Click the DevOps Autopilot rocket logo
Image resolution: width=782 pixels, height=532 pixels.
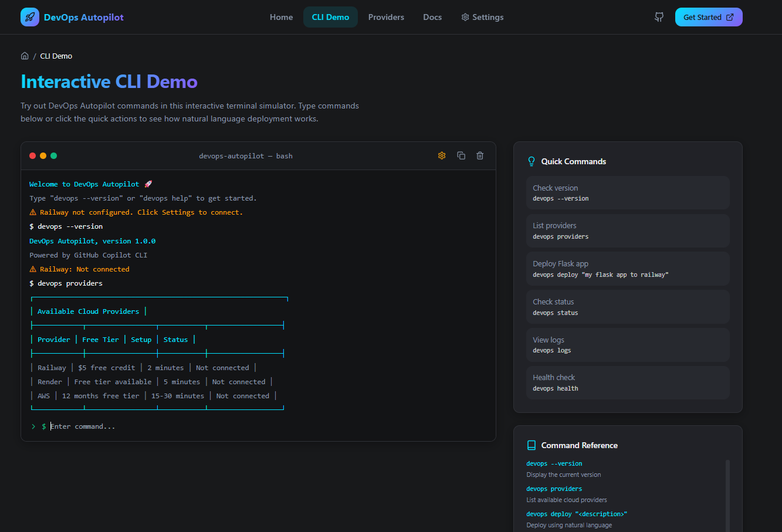tap(30, 17)
